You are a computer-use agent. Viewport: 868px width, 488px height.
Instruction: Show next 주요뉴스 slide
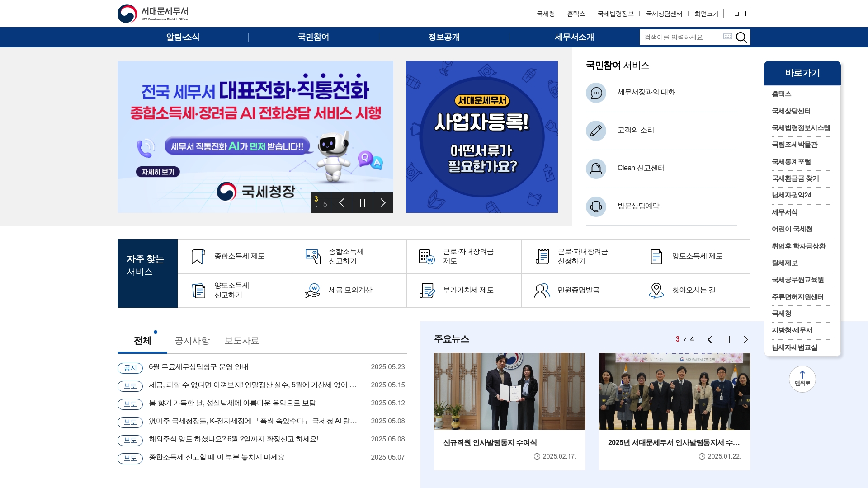point(746,339)
